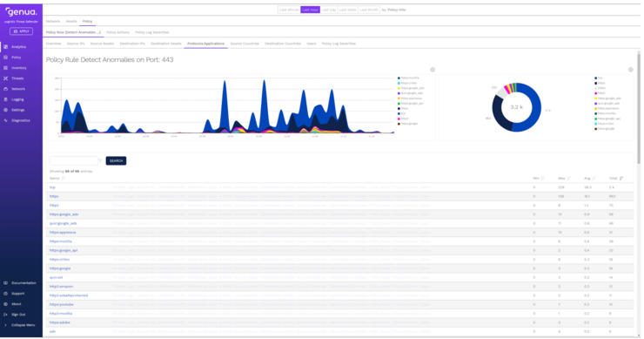Open the Source IPs sub-tab

click(76, 44)
